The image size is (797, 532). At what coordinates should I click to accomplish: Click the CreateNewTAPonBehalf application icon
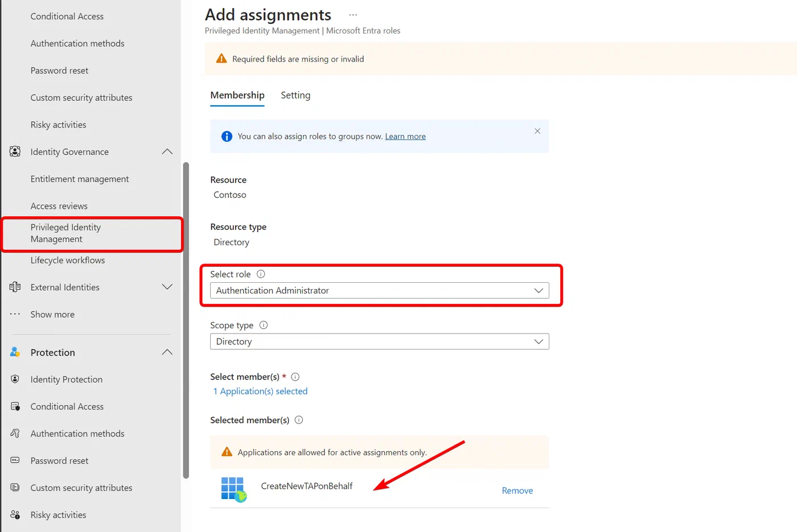pyautogui.click(x=233, y=489)
